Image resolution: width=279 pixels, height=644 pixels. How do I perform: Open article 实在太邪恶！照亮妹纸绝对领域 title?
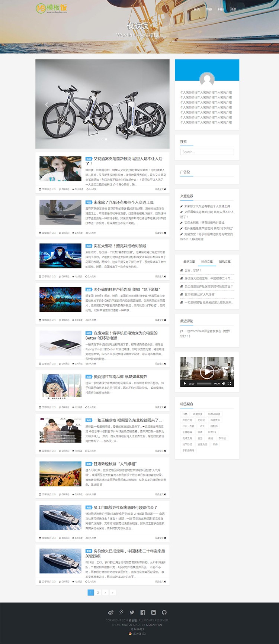[x=120, y=246]
